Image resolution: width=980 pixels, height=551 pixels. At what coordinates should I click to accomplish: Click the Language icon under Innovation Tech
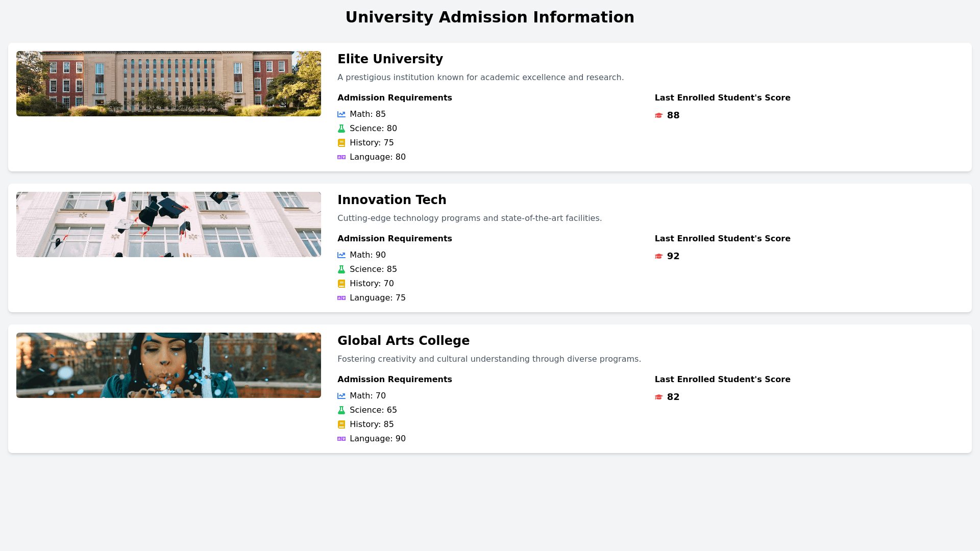[x=341, y=298]
